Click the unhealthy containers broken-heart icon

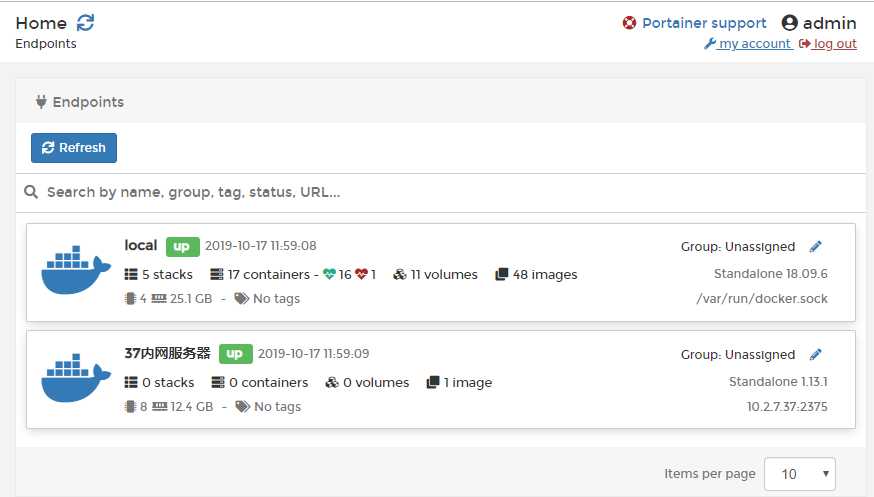pyautogui.click(x=361, y=274)
